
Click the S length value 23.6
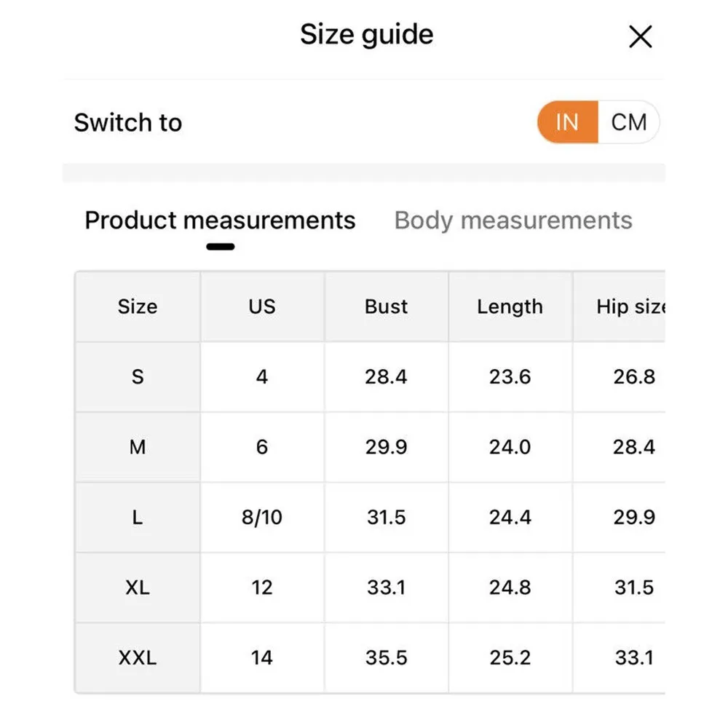click(x=510, y=377)
